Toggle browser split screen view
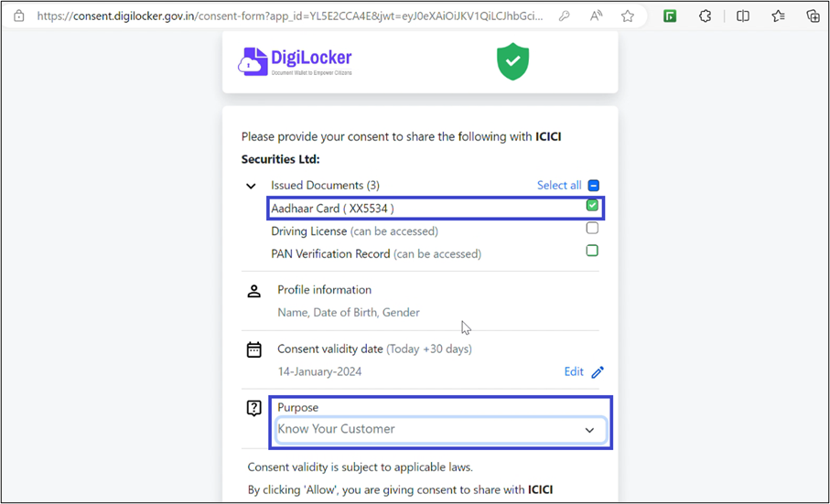 743,16
